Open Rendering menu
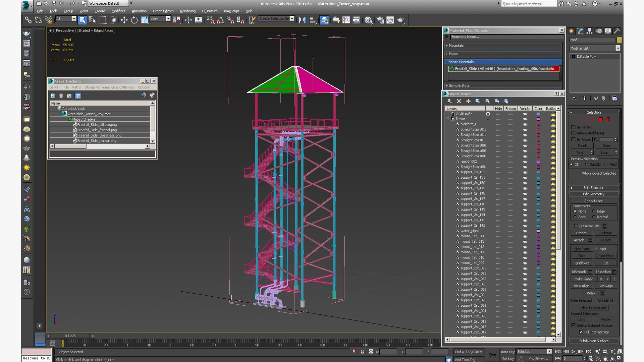 click(187, 11)
